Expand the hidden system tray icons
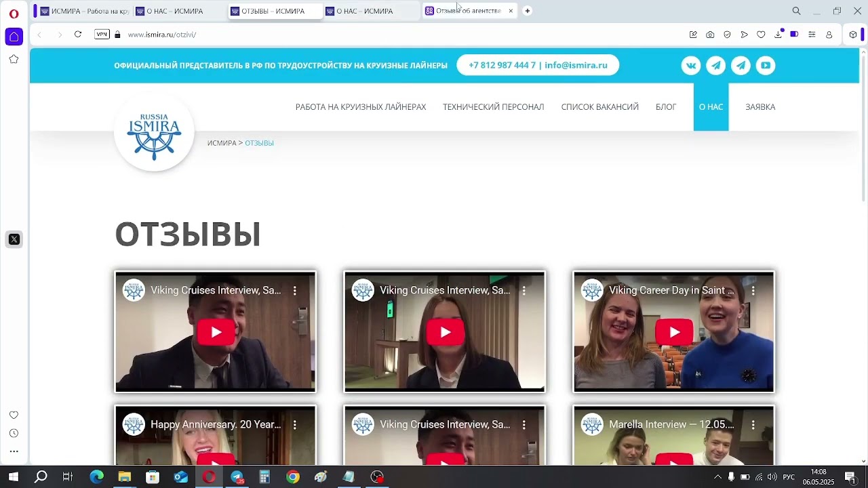Screen dimensions: 868x488 pyautogui.click(x=717, y=477)
